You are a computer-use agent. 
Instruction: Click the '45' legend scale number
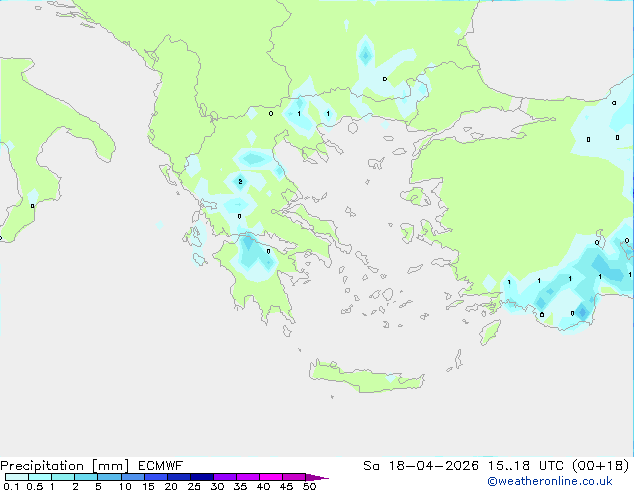[x=286, y=486]
